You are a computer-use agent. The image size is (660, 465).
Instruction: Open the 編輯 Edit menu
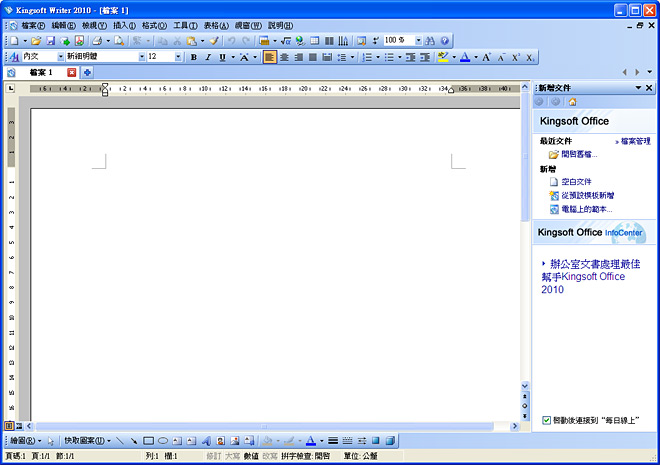(63, 26)
